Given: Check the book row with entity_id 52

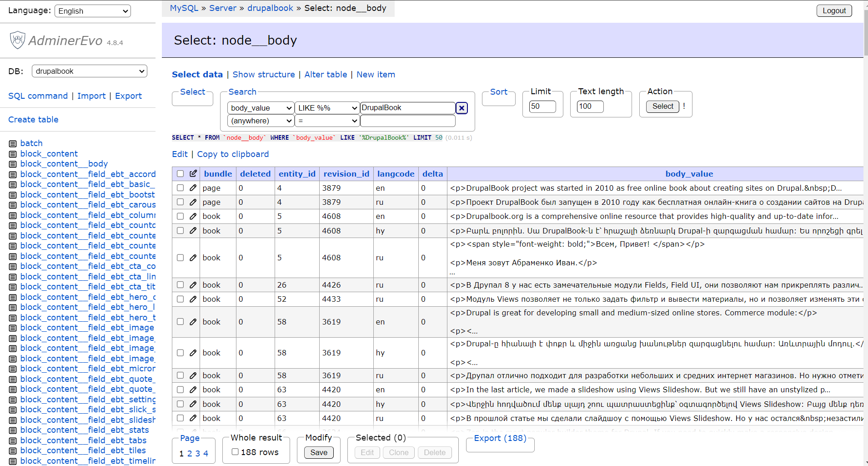Looking at the screenshot, I should pos(181,299).
